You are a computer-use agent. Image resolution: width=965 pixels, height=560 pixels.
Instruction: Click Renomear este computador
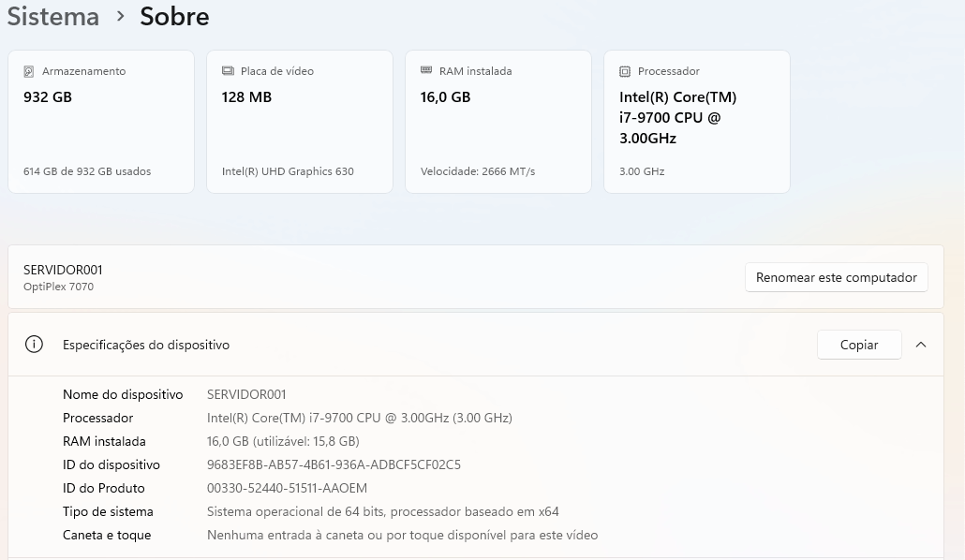pyautogui.click(x=836, y=277)
